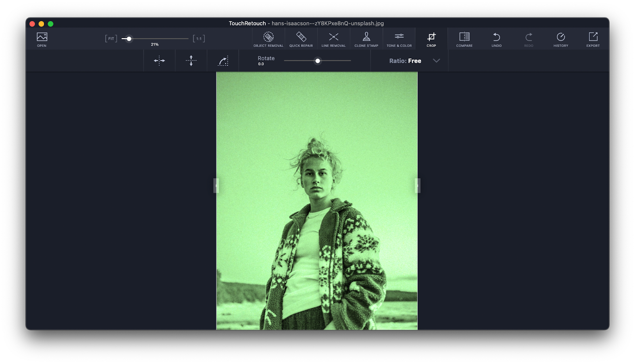Open the History panel
The height and width of the screenshot is (364, 635).
click(560, 39)
